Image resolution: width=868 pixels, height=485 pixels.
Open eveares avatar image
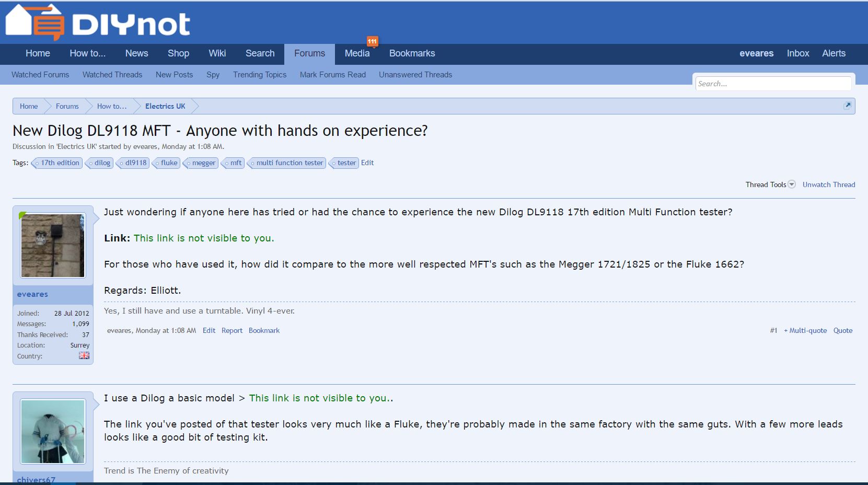[53, 246]
